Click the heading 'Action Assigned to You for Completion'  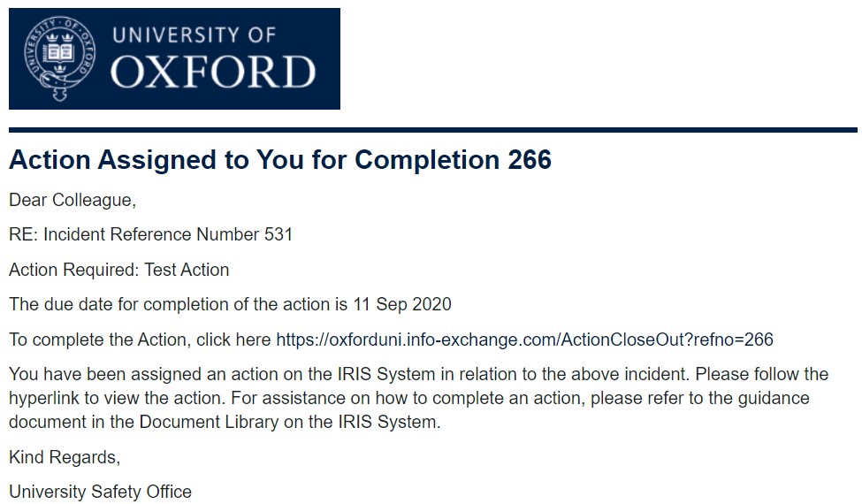click(x=255, y=160)
